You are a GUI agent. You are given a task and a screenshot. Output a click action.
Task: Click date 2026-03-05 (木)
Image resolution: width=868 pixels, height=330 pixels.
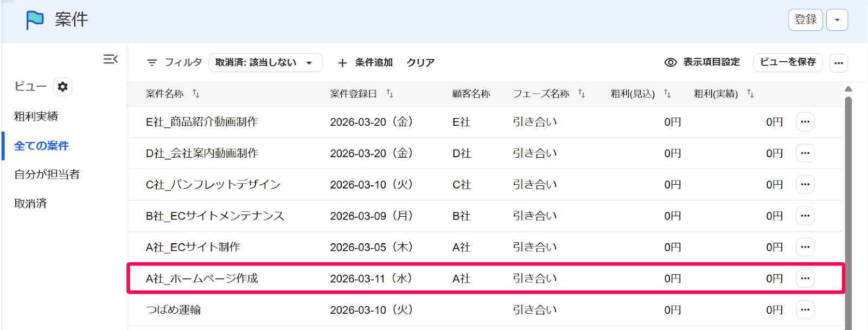pos(372,247)
